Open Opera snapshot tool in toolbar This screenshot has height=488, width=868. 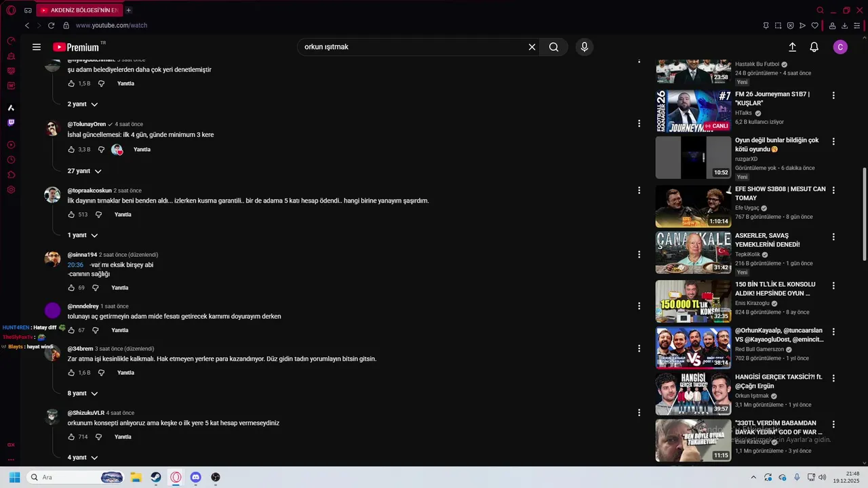[x=778, y=26]
